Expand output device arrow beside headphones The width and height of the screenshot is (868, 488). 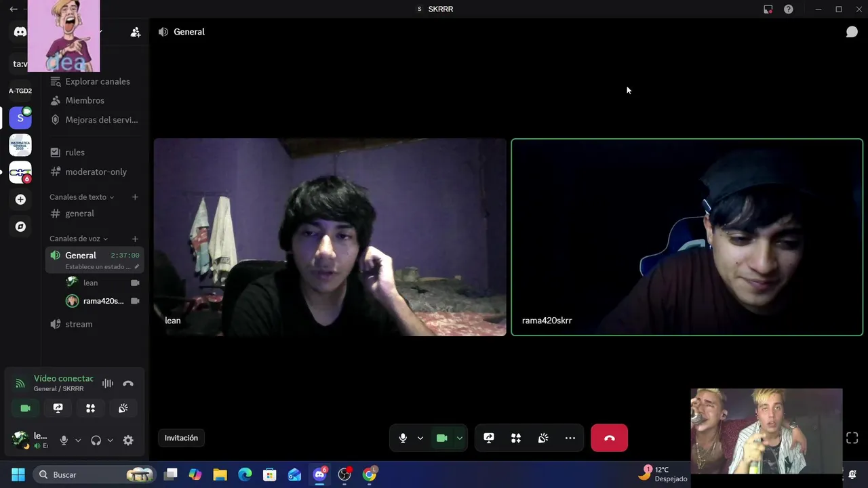[x=110, y=441]
